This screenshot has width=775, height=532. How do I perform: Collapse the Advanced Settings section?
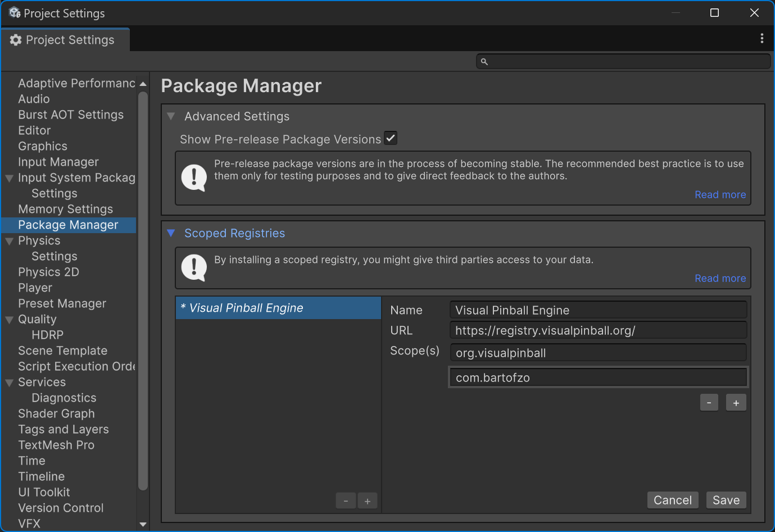pos(171,116)
